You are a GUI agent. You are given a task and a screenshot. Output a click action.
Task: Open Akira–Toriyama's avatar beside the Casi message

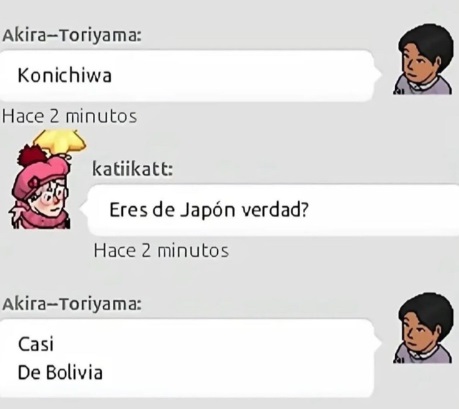tap(424, 328)
